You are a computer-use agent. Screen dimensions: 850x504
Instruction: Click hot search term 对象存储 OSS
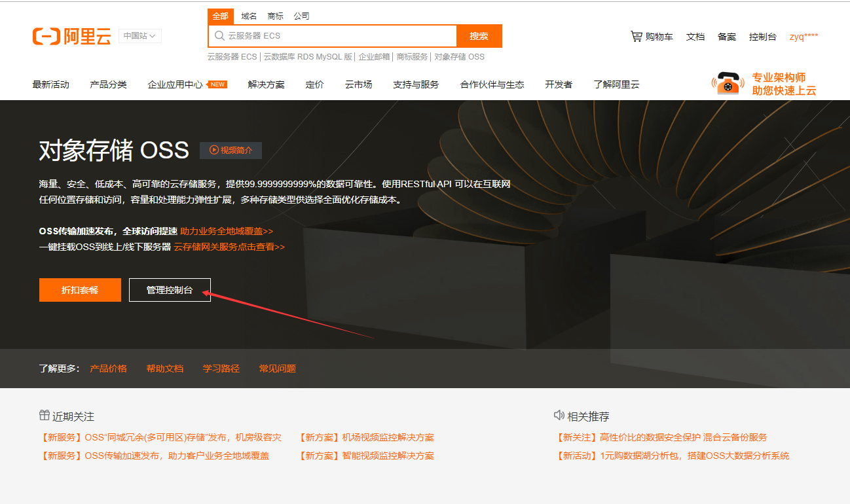coord(459,57)
